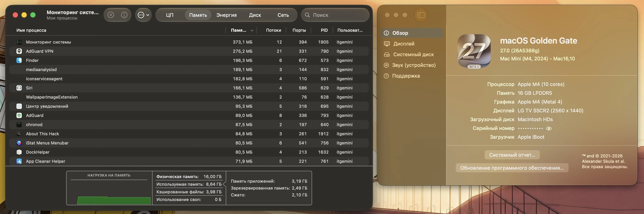Reveal serial number with the eye icon
This screenshot has height=214, width=644.
click(549, 128)
